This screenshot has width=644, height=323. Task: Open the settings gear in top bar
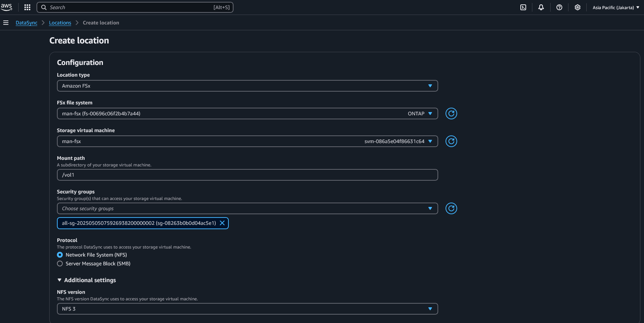(578, 7)
